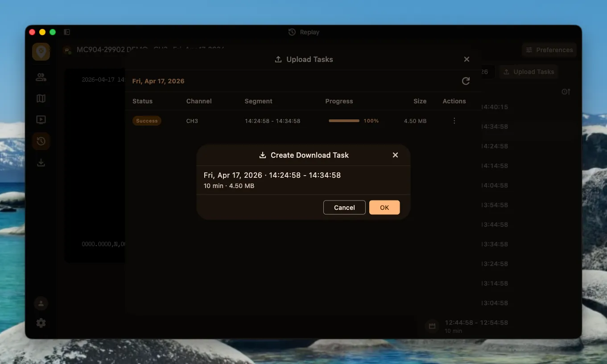Image resolution: width=607 pixels, height=364 pixels.
Task: Click the Progress column header
Action: tap(339, 101)
